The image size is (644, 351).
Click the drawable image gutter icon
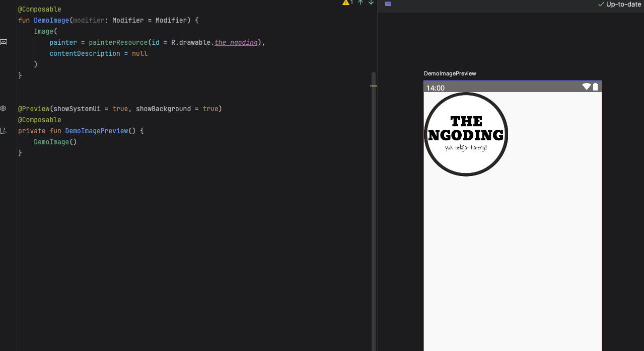(x=4, y=42)
